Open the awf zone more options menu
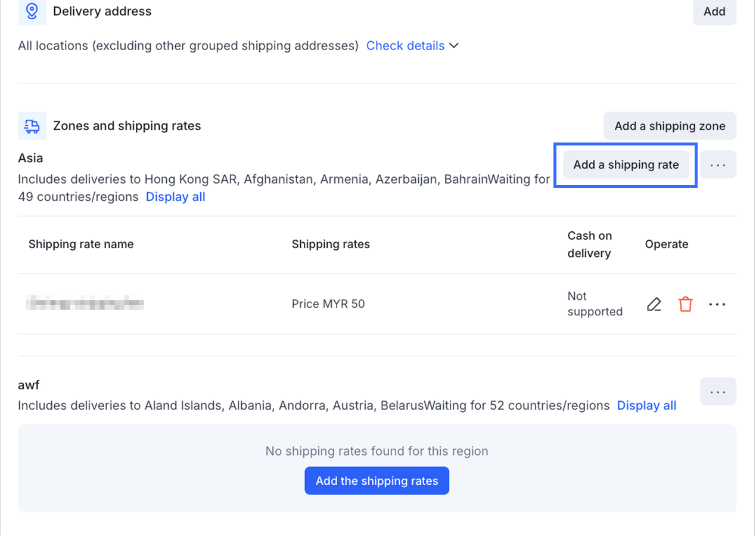This screenshot has height=536, width=756. [x=718, y=392]
